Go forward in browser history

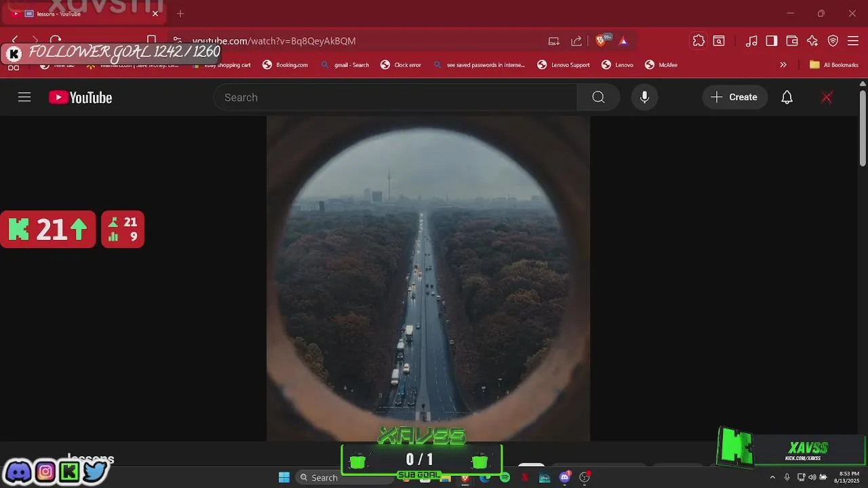tap(35, 41)
